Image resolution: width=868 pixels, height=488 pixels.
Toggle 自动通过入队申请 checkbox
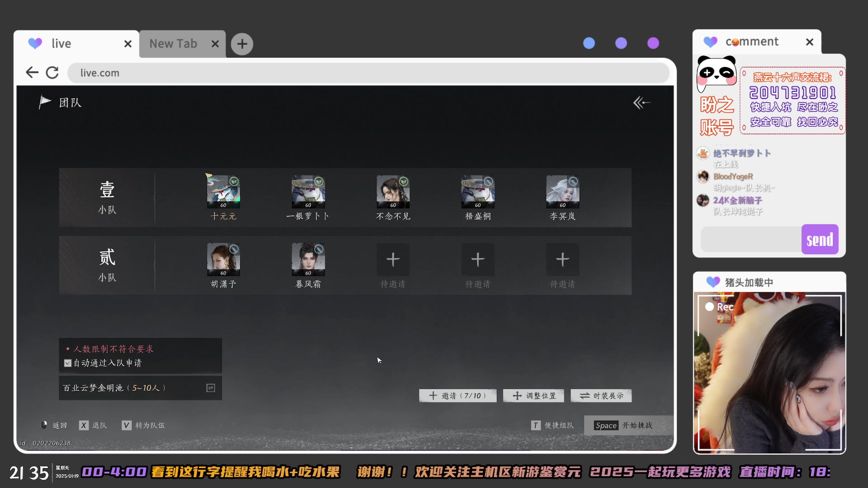(68, 363)
